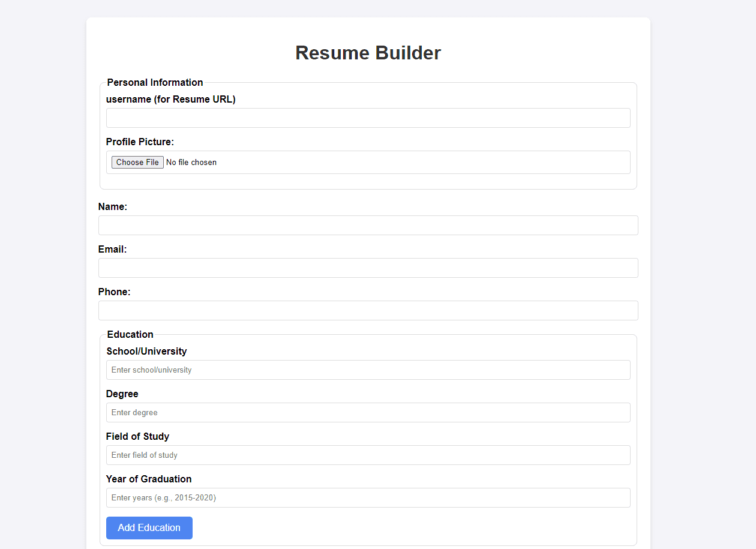Click the Resume Builder heading
Viewport: 756px width, 549px height.
click(x=368, y=53)
